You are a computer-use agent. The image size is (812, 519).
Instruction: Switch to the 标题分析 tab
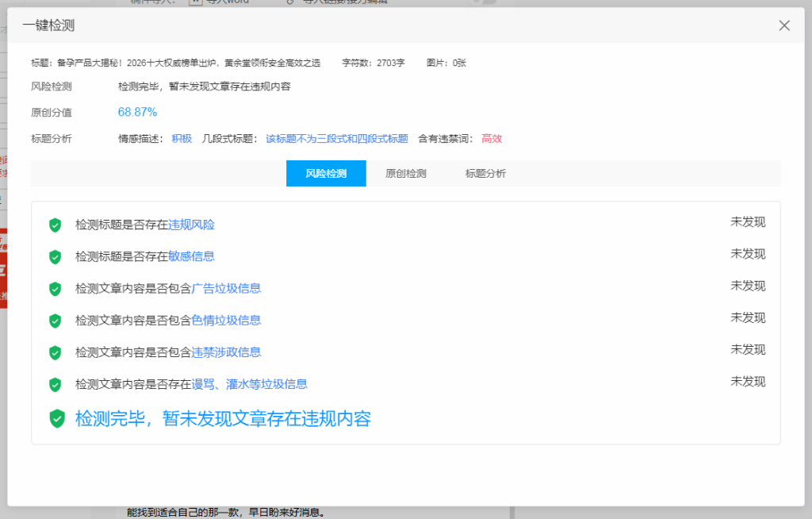point(485,173)
